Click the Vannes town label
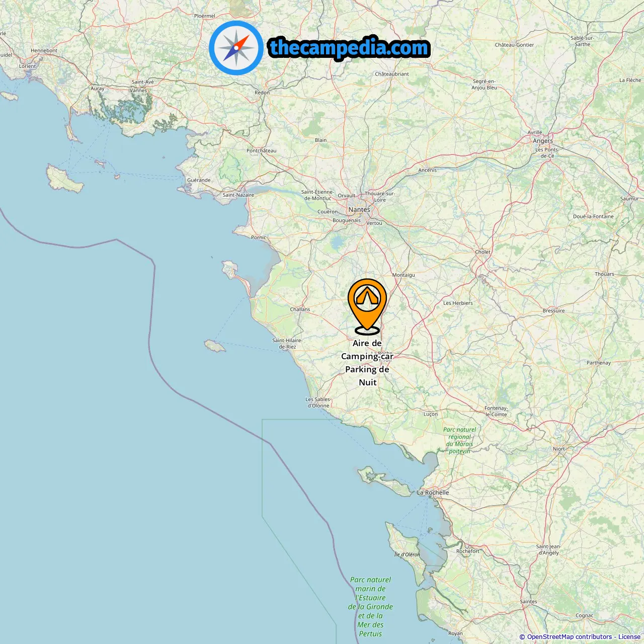This screenshot has width=644, height=644. [x=138, y=91]
